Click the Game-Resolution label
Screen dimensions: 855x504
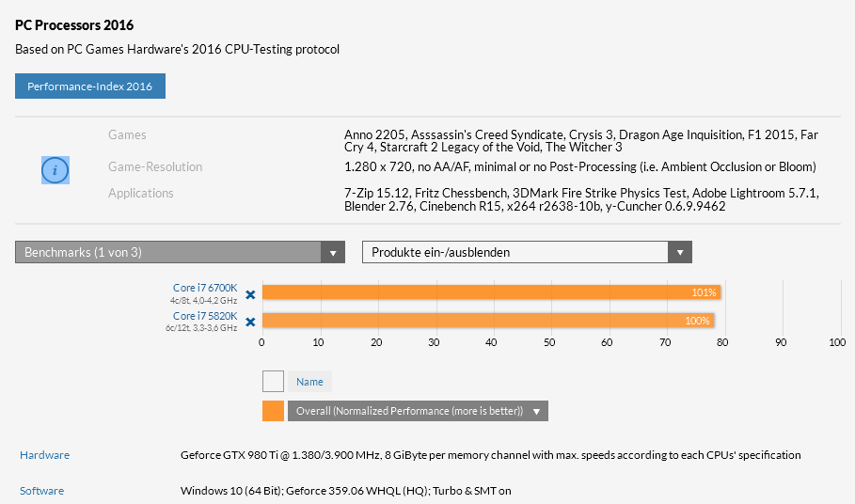click(155, 166)
